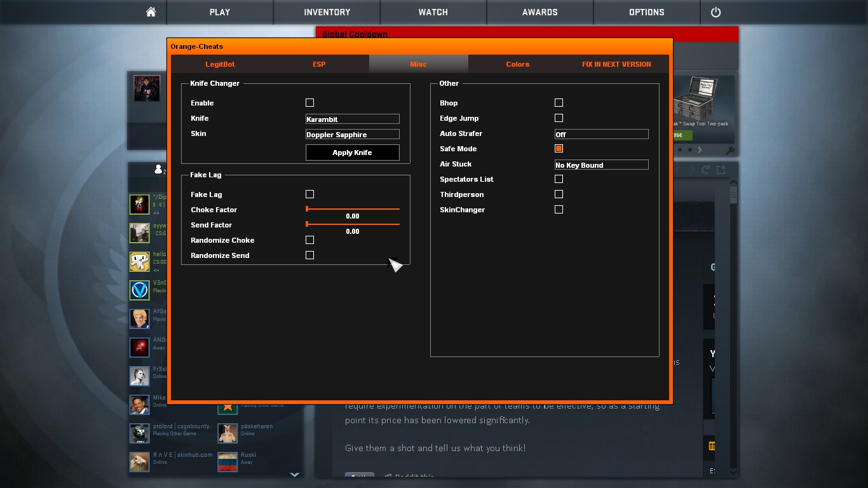This screenshot has width=868, height=488.
Task: Open the PLAY menu
Action: (220, 12)
